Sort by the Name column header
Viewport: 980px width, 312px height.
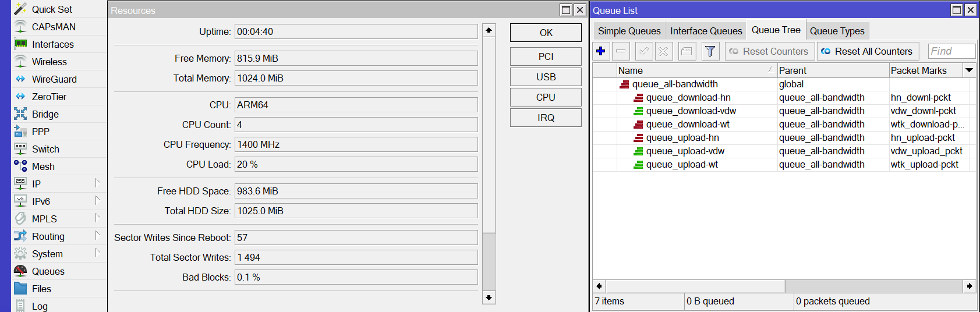click(x=696, y=70)
